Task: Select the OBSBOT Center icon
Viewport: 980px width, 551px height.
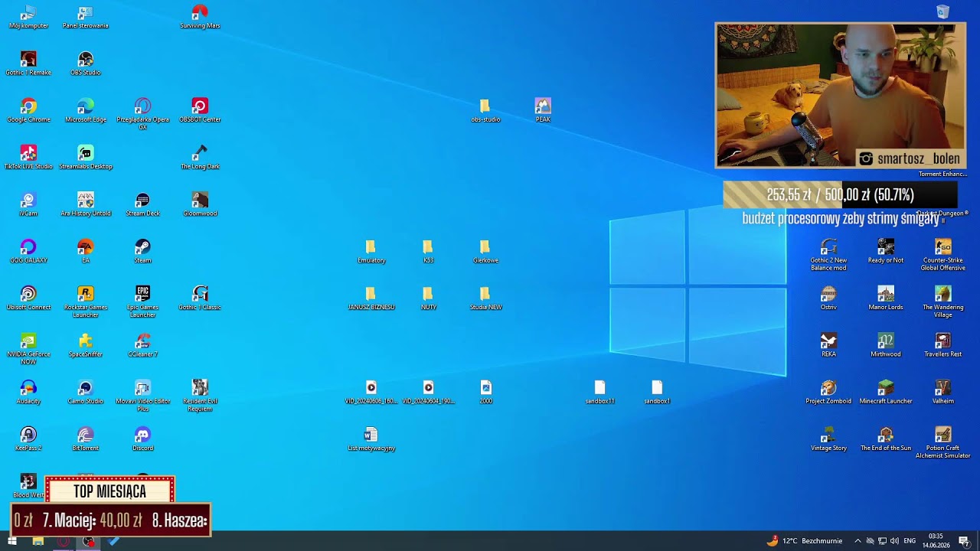Action: point(200,110)
